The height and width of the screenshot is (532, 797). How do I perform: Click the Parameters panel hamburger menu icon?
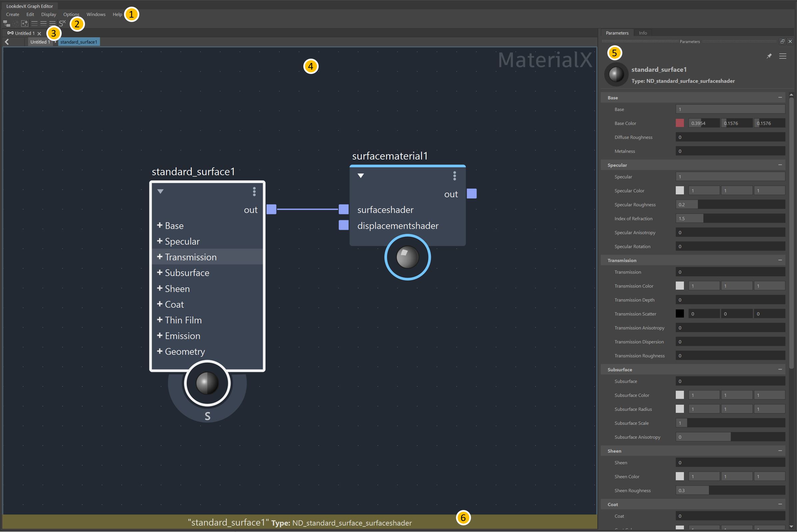[x=782, y=56]
